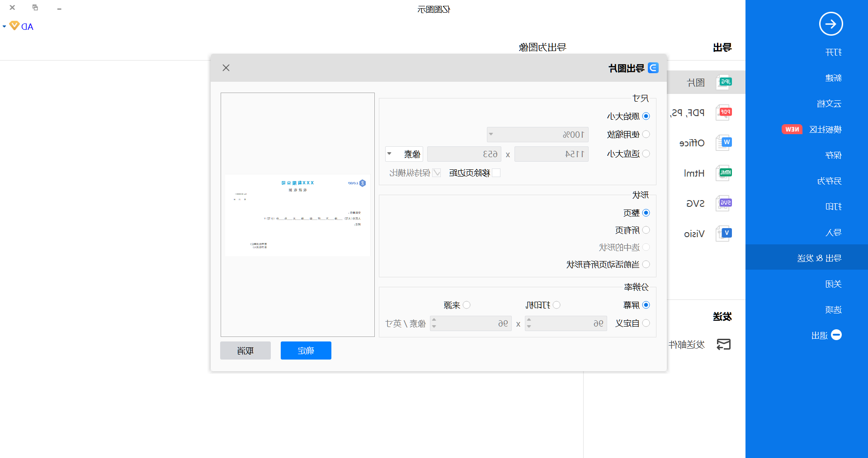The width and height of the screenshot is (868, 458).
Task: Select the purple SVG file icon
Action: pyautogui.click(x=724, y=203)
